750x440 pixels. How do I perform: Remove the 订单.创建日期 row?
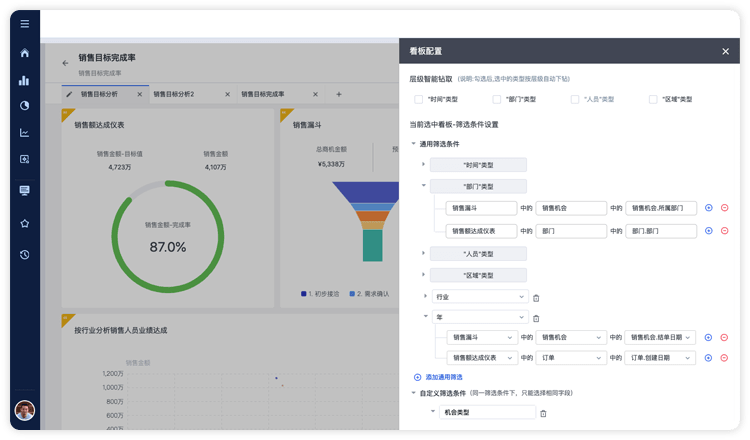click(x=724, y=358)
